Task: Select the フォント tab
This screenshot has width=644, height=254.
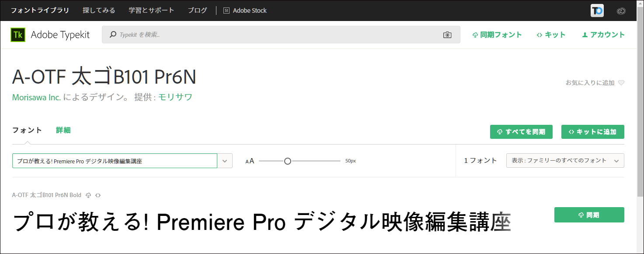Action: point(27,130)
